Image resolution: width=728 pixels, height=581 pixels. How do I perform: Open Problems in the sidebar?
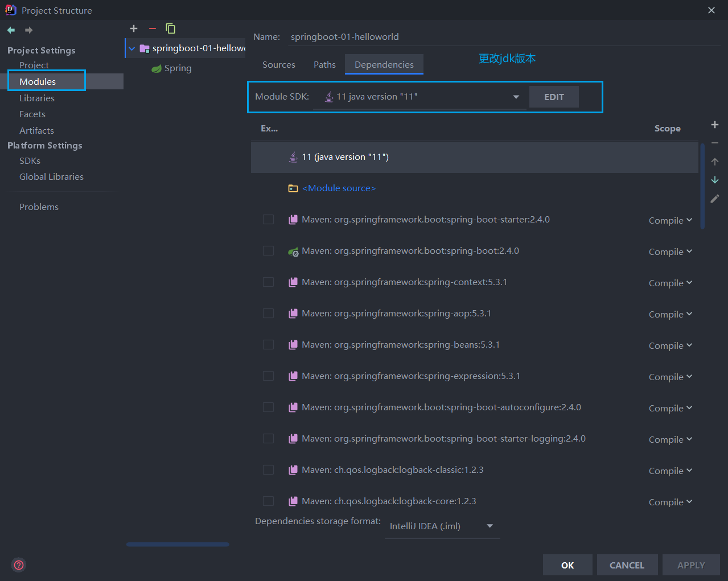pos(39,207)
